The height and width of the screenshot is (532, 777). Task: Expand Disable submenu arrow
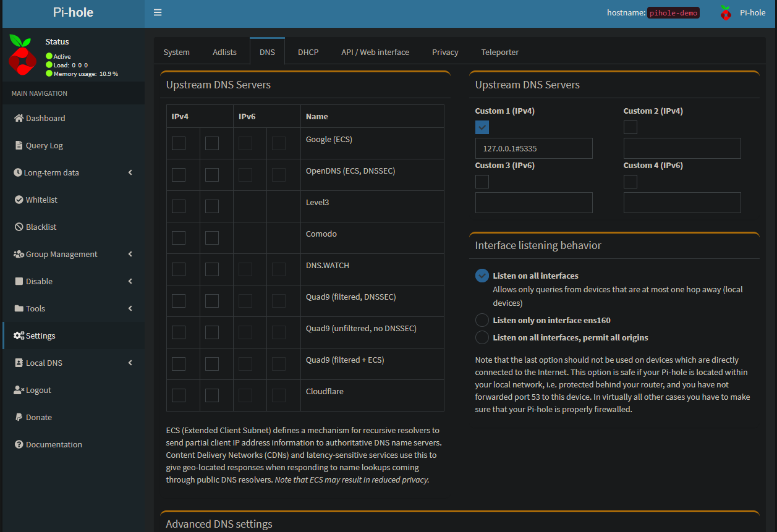tap(130, 281)
